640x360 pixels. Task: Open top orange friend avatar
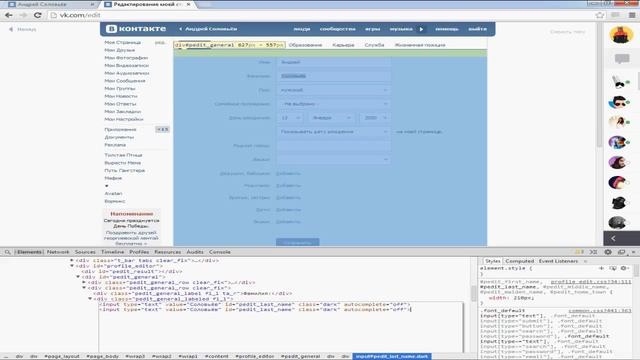click(621, 35)
